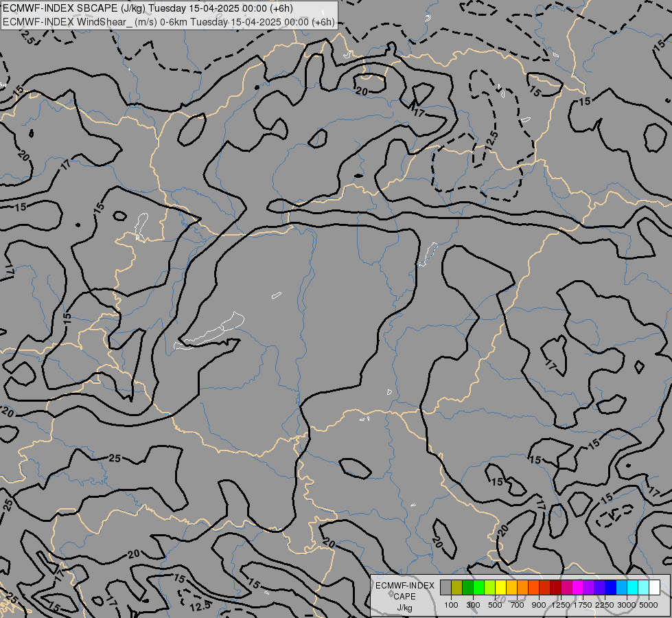
Task: Click the 2250 legend tick label
Action: point(605,605)
